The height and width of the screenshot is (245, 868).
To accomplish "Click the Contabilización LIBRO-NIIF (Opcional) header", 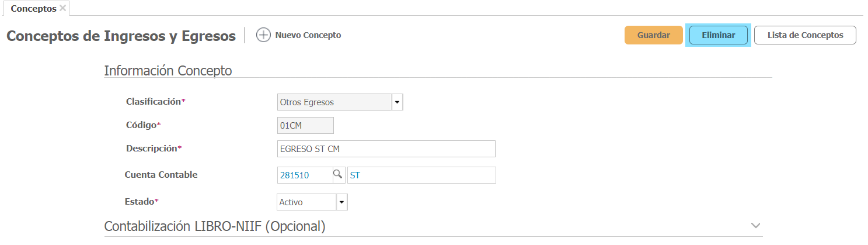I will [x=214, y=226].
